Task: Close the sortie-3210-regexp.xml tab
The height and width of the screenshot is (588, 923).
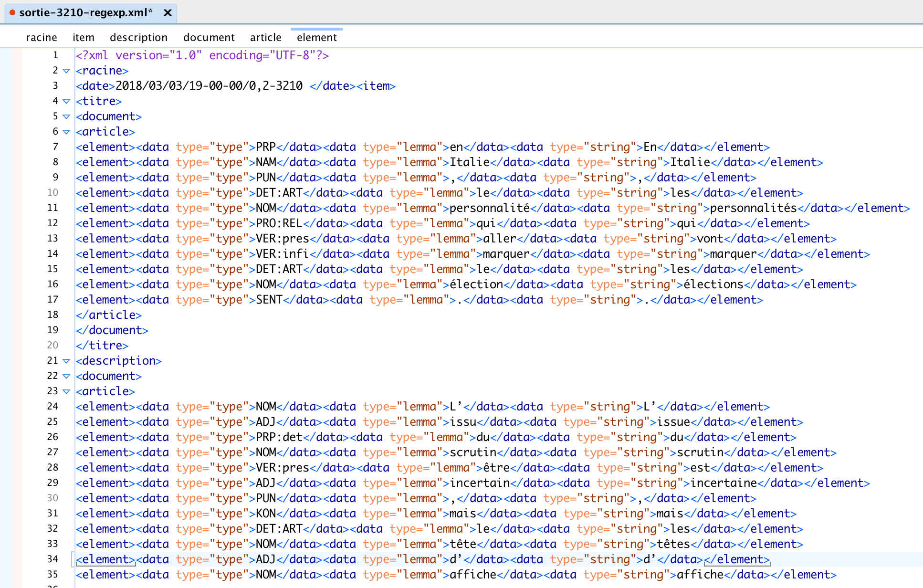Action: pos(168,13)
